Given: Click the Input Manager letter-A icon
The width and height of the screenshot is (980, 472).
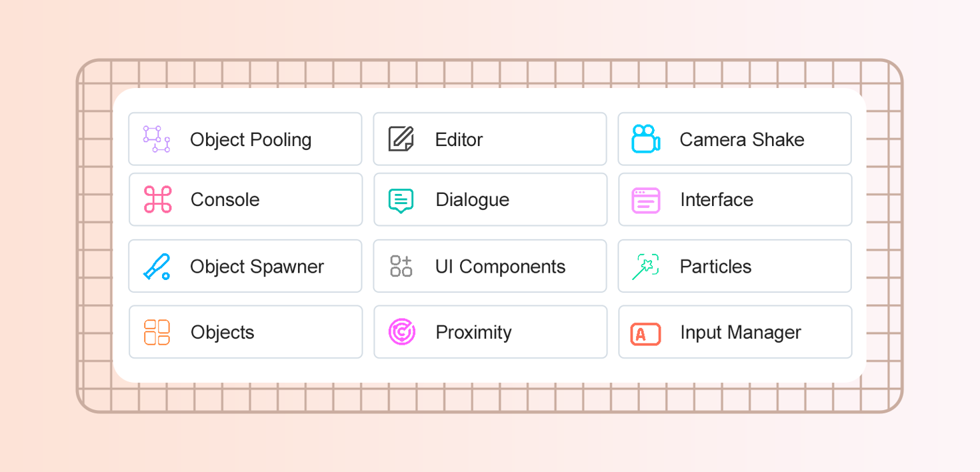Looking at the screenshot, I should [x=645, y=333].
